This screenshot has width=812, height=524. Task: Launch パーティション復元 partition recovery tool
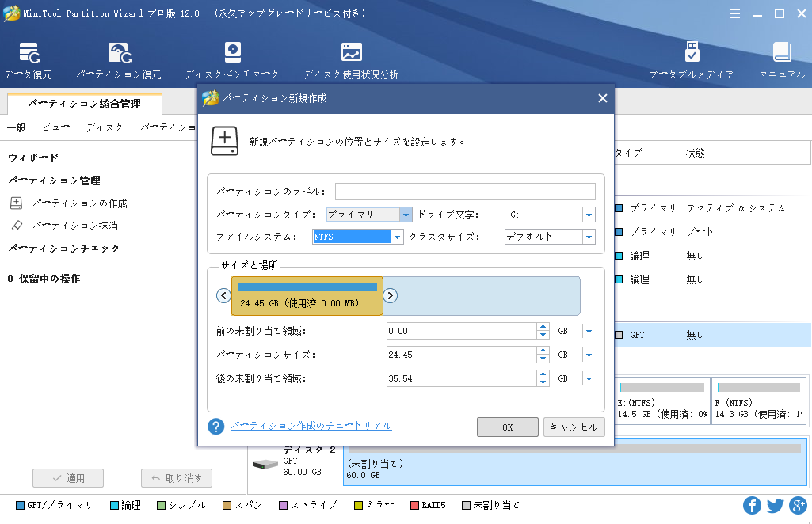point(119,60)
